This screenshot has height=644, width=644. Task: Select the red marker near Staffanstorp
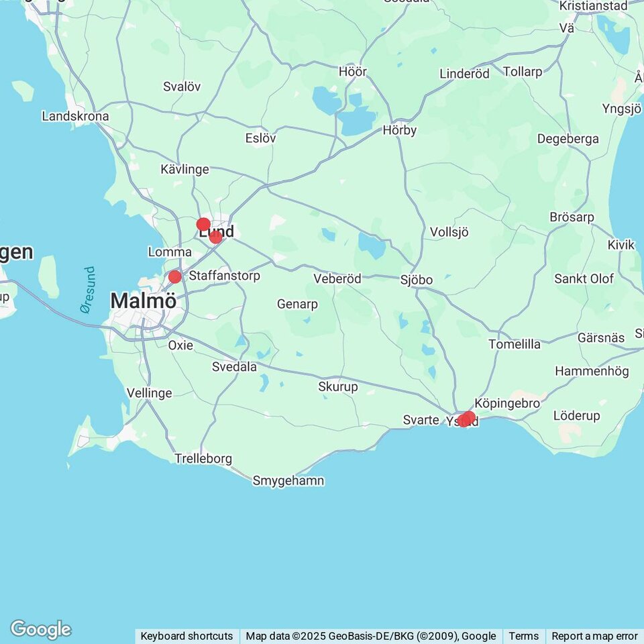pos(175,277)
